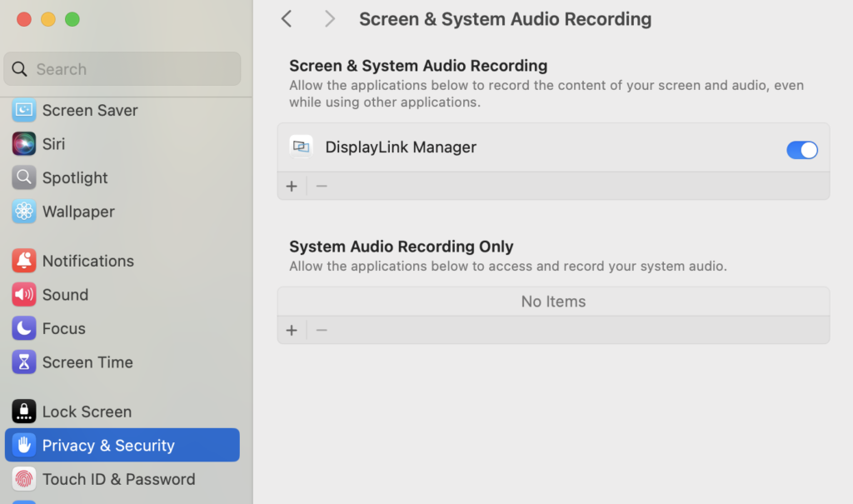Click the Search field in sidebar
Viewport: 853px width, 504px height.
point(122,69)
